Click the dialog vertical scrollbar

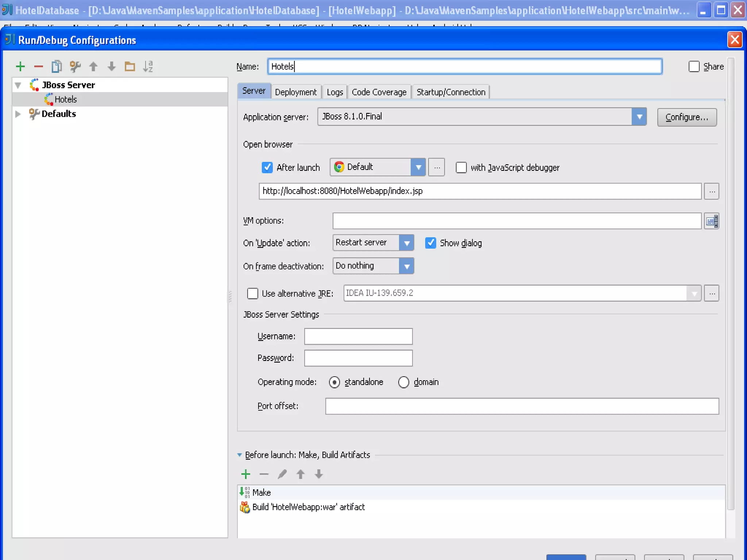coord(731,284)
